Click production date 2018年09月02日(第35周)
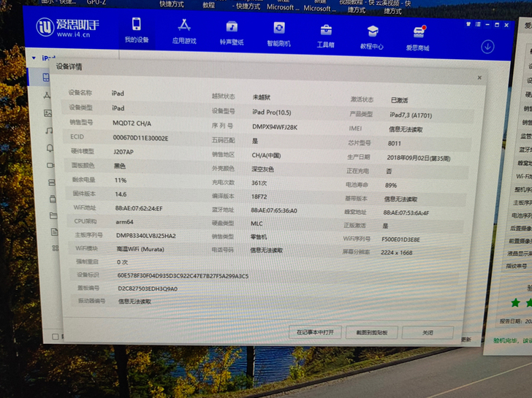This screenshot has width=532, height=398. point(418,158)
